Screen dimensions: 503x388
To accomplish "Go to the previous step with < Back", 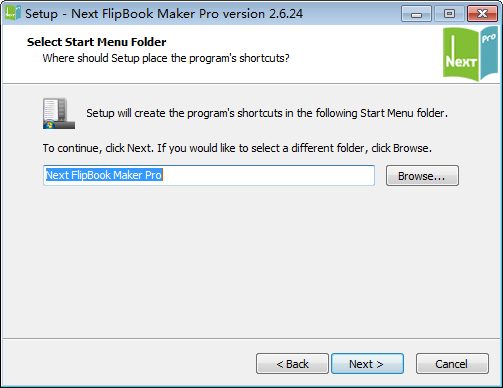I will coord(292,364).
